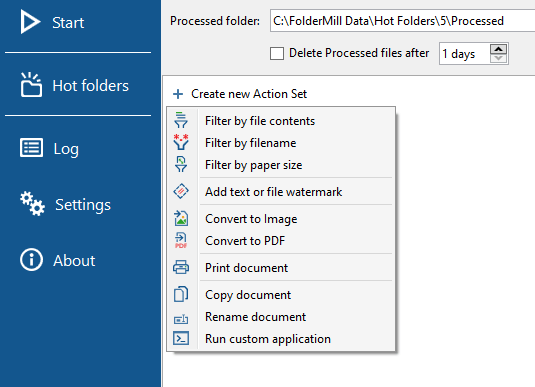The height and width of the screenshot is (387, 535).
Task: Increase the days value with up arrow
Action: pos(498,49)
